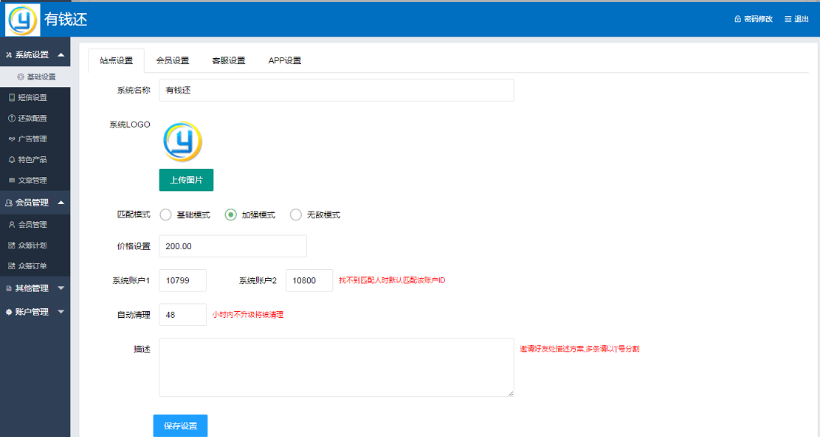
Task: Click inside the 描述 text area
Action: click(336, 368)
